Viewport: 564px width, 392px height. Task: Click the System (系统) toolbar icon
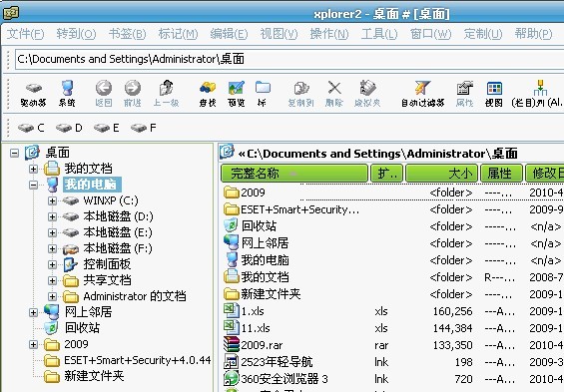tap(67, 94)
